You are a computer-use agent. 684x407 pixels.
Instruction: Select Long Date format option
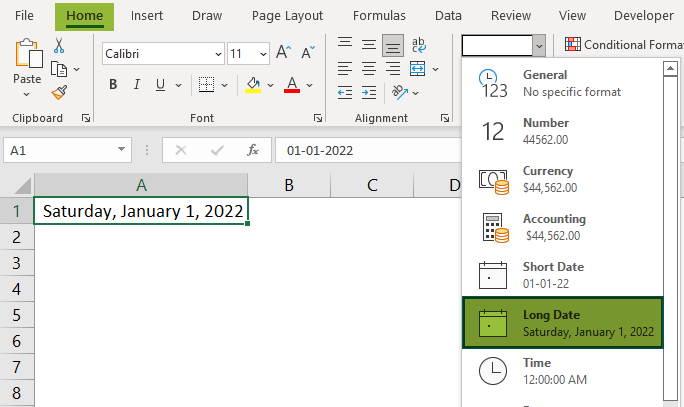tap(562, 323)
